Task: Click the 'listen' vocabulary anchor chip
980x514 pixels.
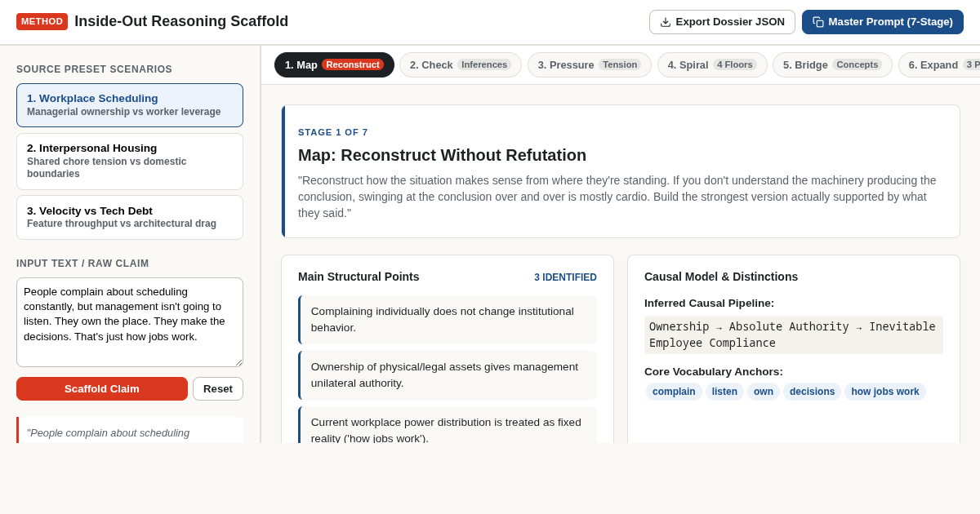Action: pos(724,392)
